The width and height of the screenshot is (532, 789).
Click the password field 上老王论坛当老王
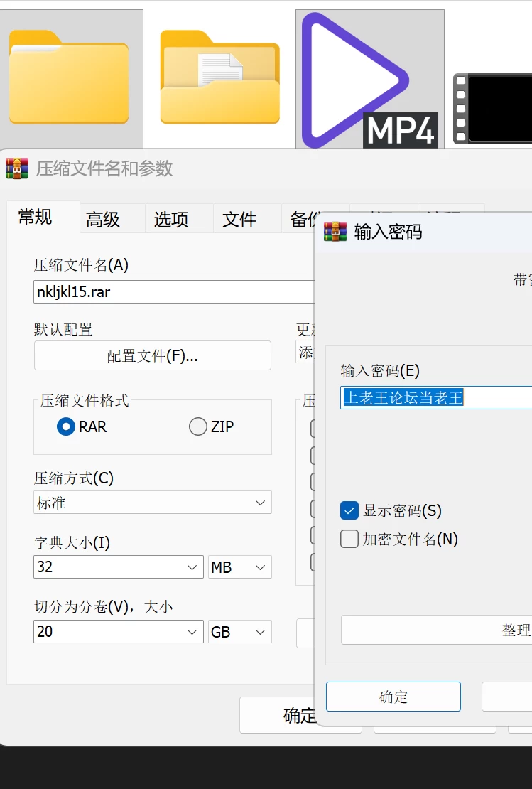(436, 397)
